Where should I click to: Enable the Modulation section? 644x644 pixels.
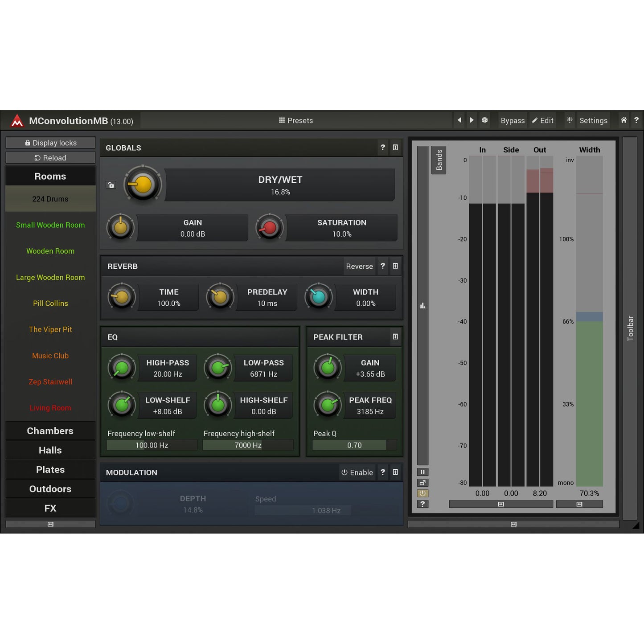pos(357,472)
